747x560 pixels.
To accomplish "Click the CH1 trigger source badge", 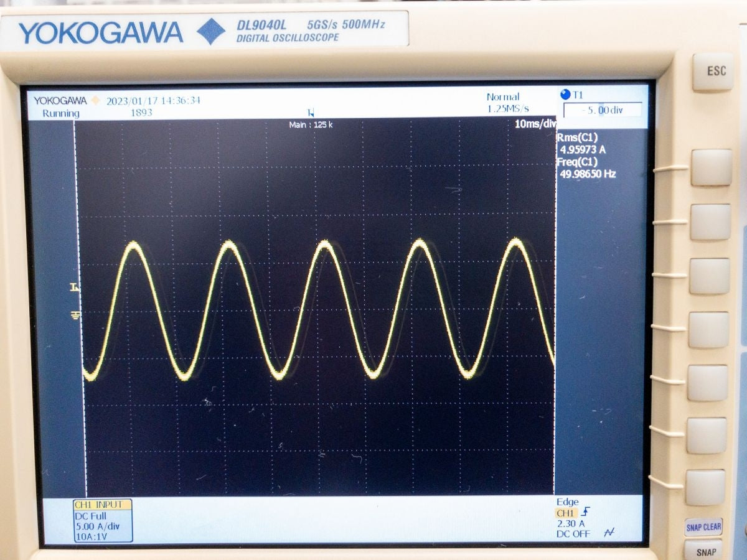I will (x=566, y=513).
